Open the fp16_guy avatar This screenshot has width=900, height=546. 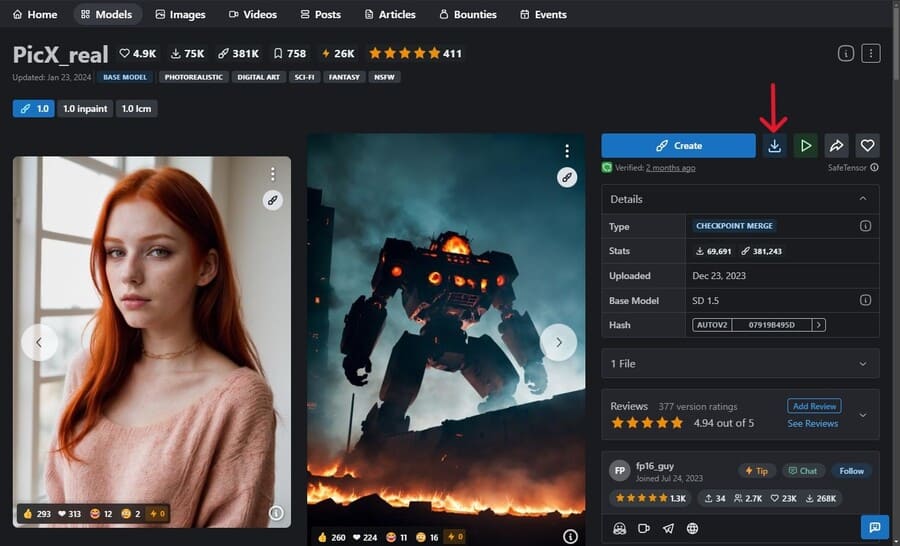point(620,471)
